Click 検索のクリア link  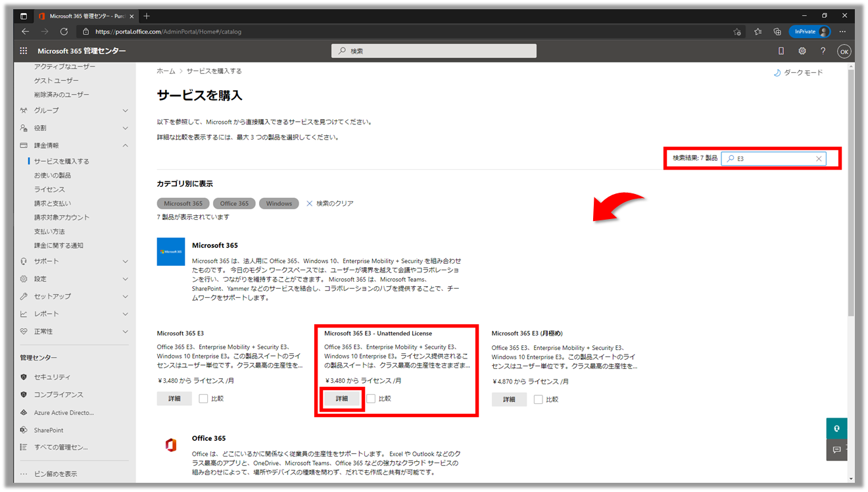tap(330, 204)
